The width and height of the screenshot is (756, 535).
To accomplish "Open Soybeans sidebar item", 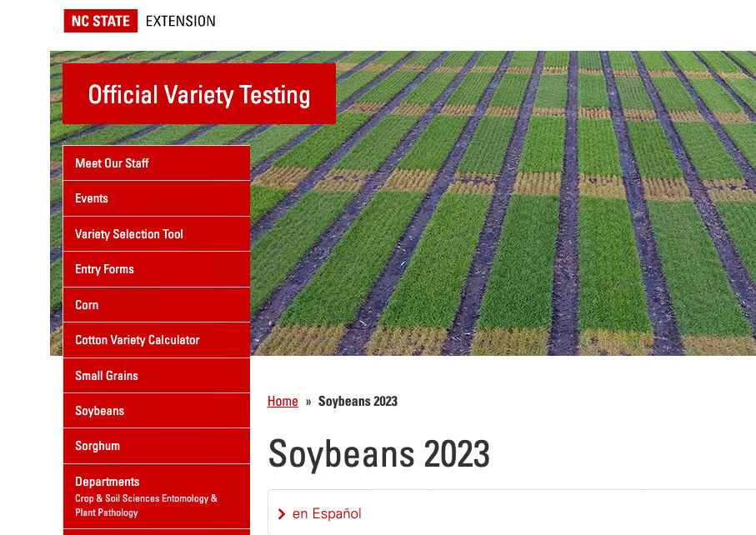I will [157, 411].
